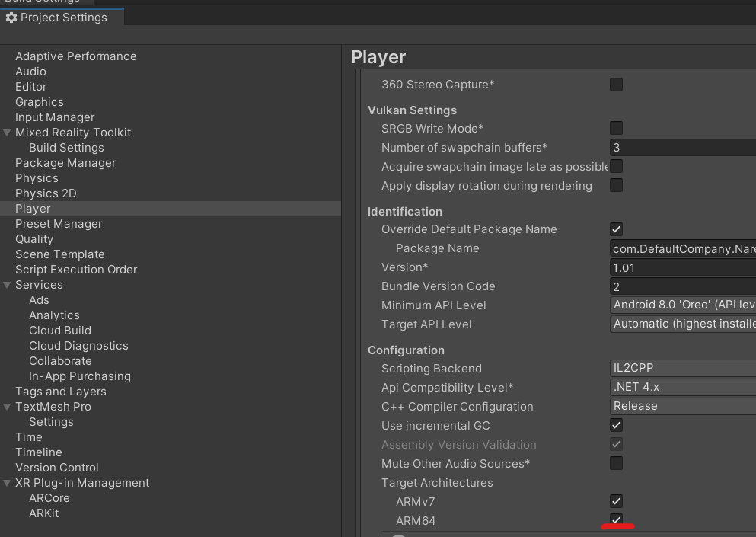The height and width of the screenshot is (537, 756).
Task: Open the C++ Compiler Configuration dropdown
Action: tap(683, 406)
